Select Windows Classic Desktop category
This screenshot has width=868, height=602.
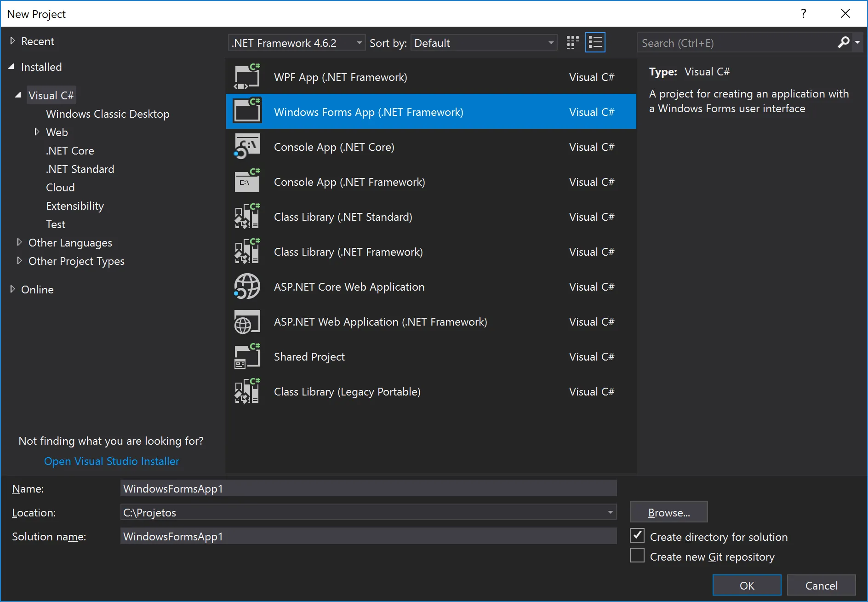[x=108, y=114]
